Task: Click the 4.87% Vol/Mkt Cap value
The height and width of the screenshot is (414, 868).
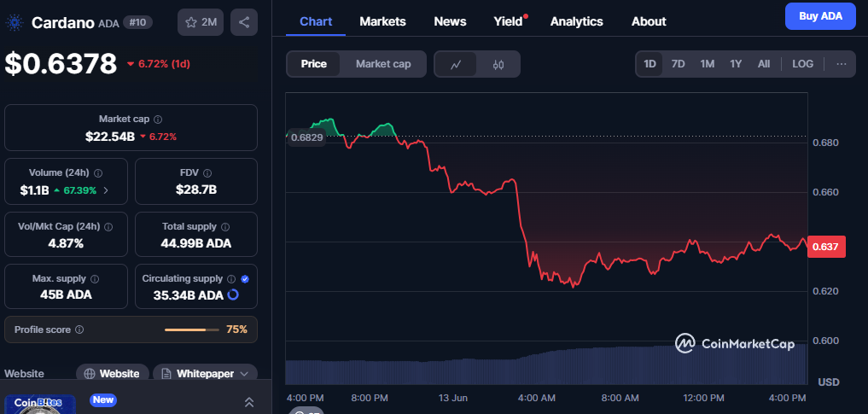Action: click(x=66, y=243)
